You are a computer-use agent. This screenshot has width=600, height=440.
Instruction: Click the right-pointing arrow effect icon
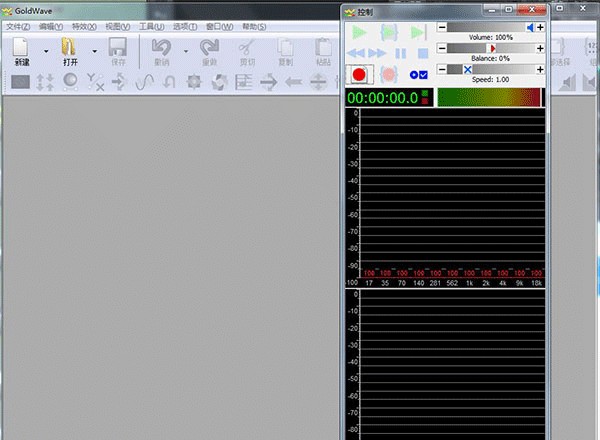(x=269, y=82)
